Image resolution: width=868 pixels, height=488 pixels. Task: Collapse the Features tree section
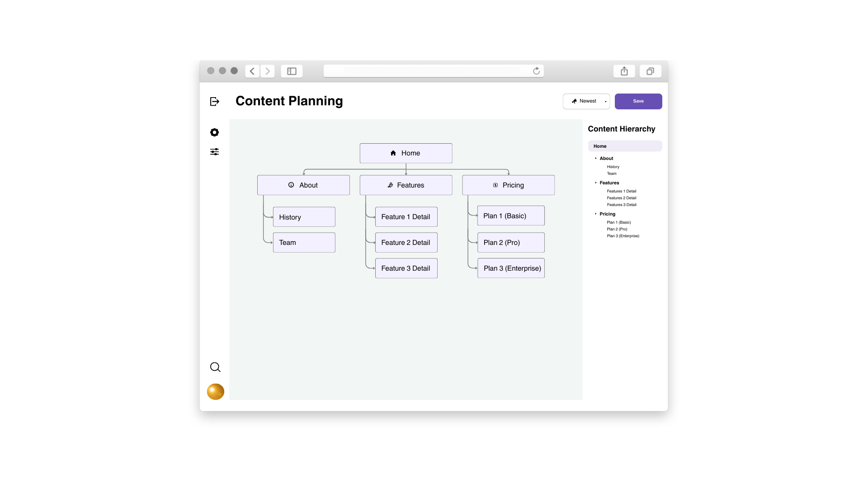[596, 183]
